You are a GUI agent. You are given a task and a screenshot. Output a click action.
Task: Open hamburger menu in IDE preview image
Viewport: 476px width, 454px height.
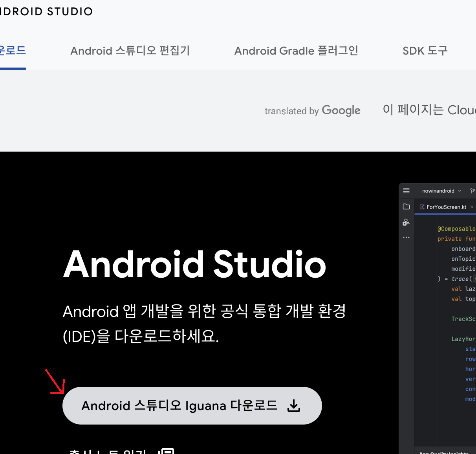click(406, 191)
